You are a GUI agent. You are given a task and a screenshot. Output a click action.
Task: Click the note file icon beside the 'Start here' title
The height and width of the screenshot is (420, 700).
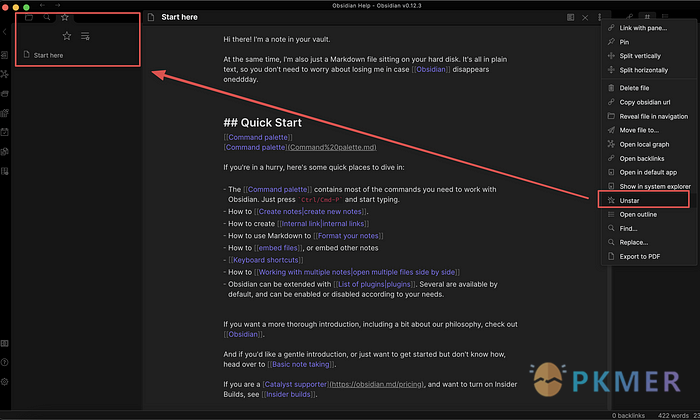[x=151, y=17]
